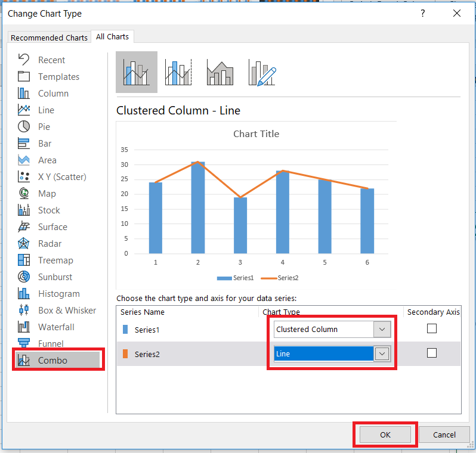
Task: Choose the Sunburst chart icon
Action: click(x=24, y=277)
